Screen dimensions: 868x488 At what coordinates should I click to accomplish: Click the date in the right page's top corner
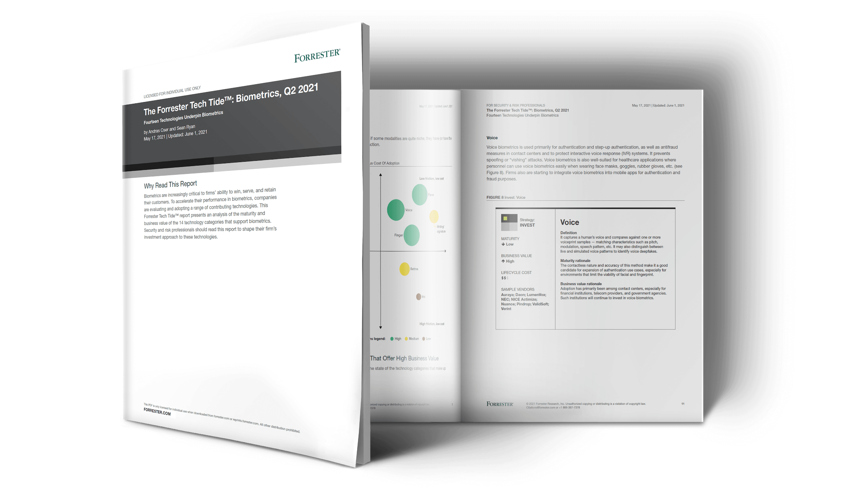(x=658, y=105)
